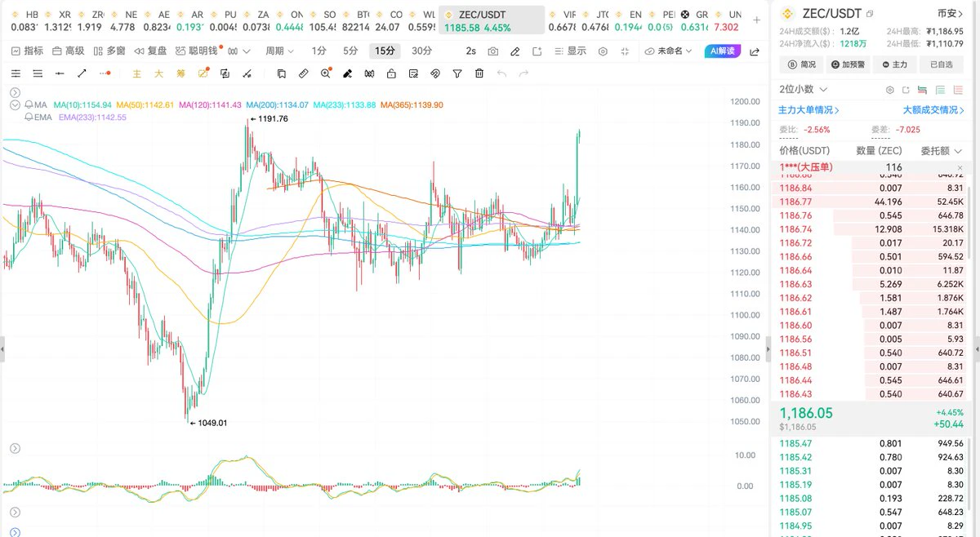Lock drawings with the padlock icon
The width and height of the screenshot is (980, 537).
pos(391,73)
